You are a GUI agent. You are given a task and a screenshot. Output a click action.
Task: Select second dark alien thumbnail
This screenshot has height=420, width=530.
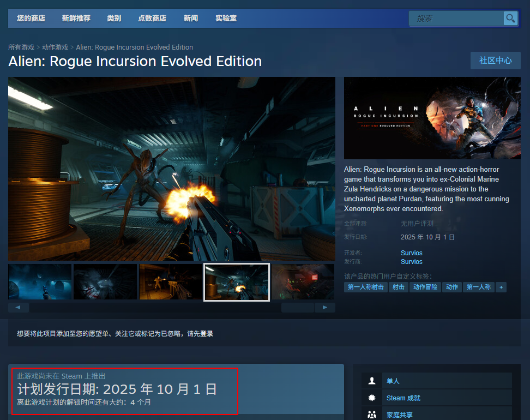pyautogui.click(x=105, y=281)
